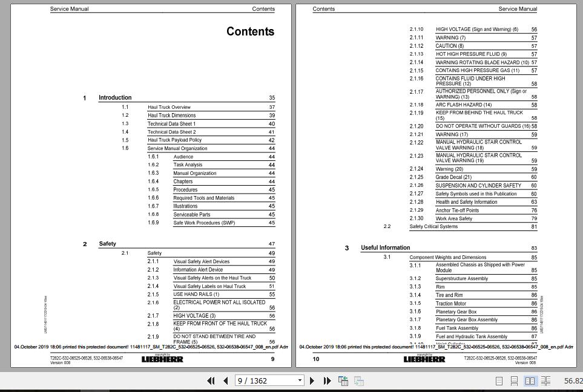Click DO NOT OPERATE WITHOUT GUARDS (16) entry
The width and height of the screenshot is (583, 392).
[x=483, y=126]
